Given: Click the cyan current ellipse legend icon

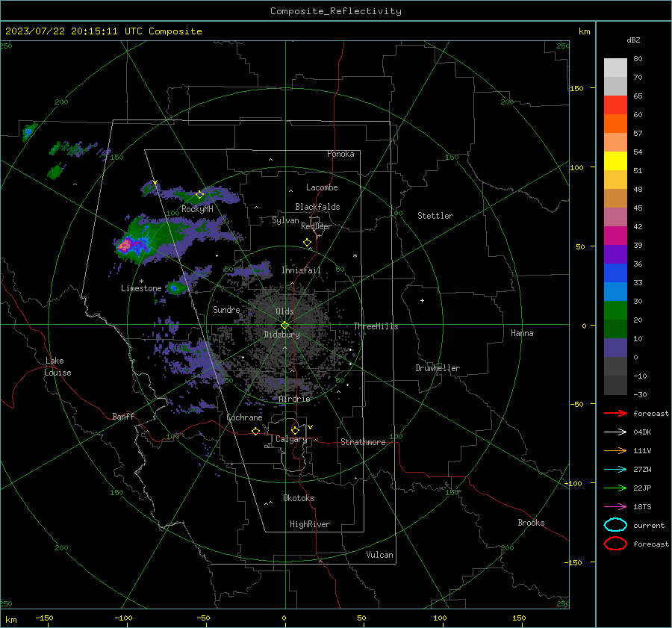Looking at the screenshot, I should pyautogui.click(x=615, y=525).
